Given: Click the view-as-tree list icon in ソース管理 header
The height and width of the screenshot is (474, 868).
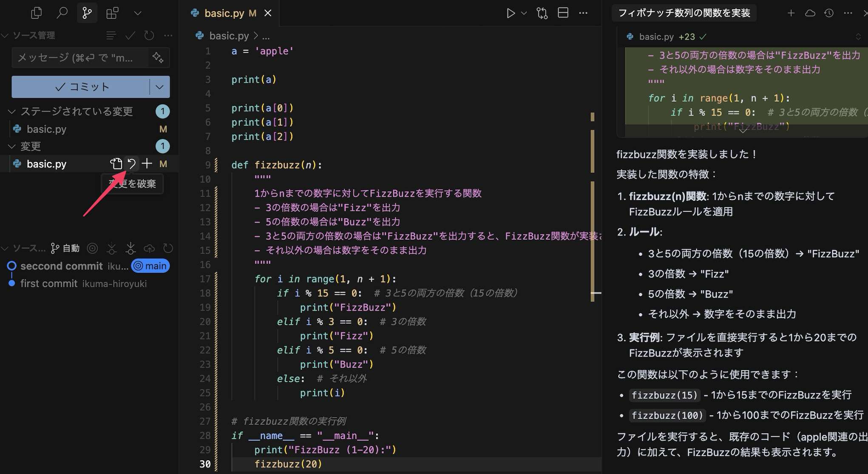Looking at the screenshot, I should 111,35.
